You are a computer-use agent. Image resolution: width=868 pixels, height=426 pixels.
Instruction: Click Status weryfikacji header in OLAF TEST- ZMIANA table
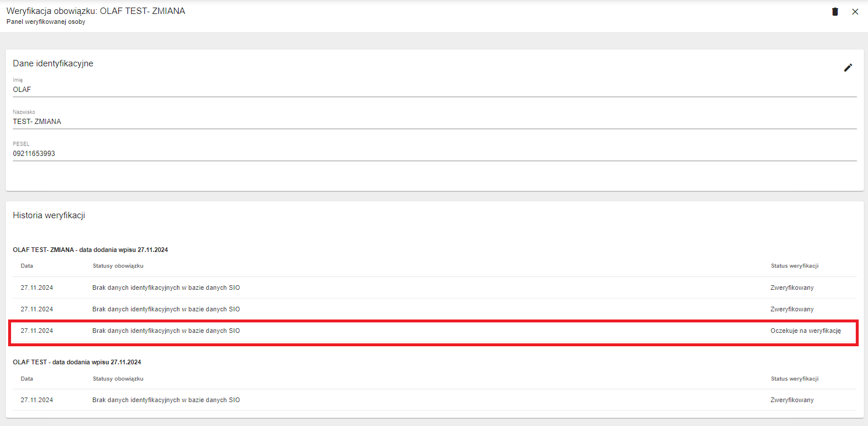point(795,266)
